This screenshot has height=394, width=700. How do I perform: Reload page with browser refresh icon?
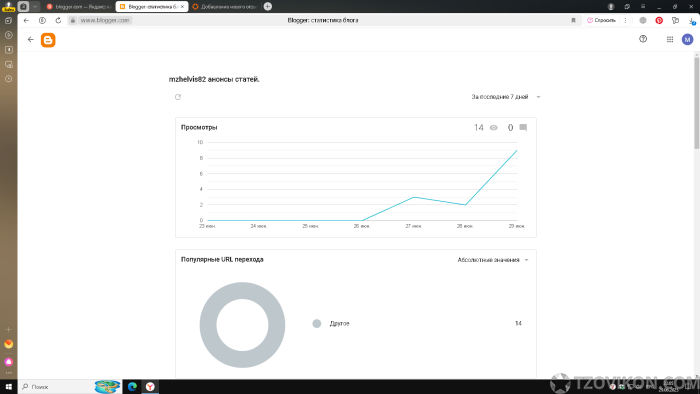(x=58, y=20)
